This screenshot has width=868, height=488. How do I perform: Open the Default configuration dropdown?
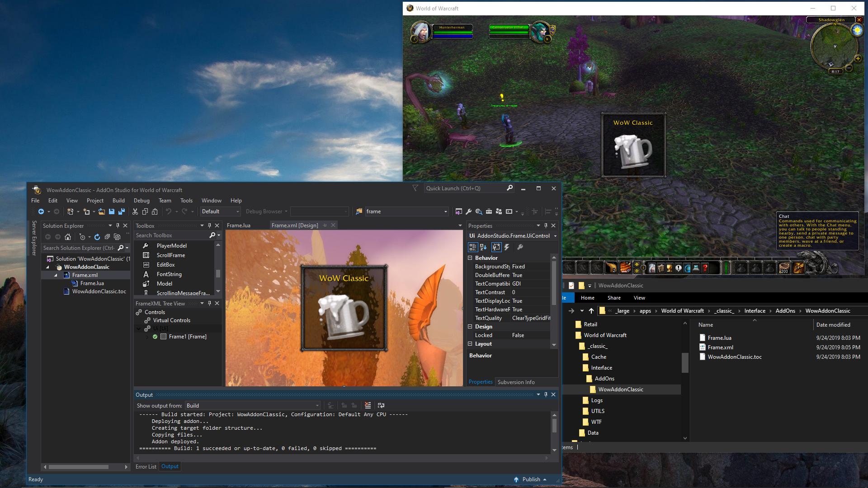point(221,211)
